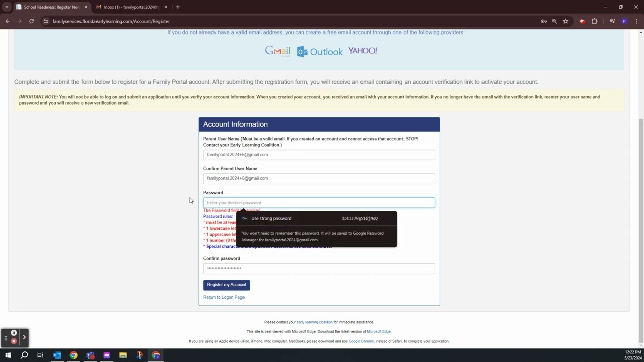Expand the recorder toolbar chevron

(x=24, y=337)
